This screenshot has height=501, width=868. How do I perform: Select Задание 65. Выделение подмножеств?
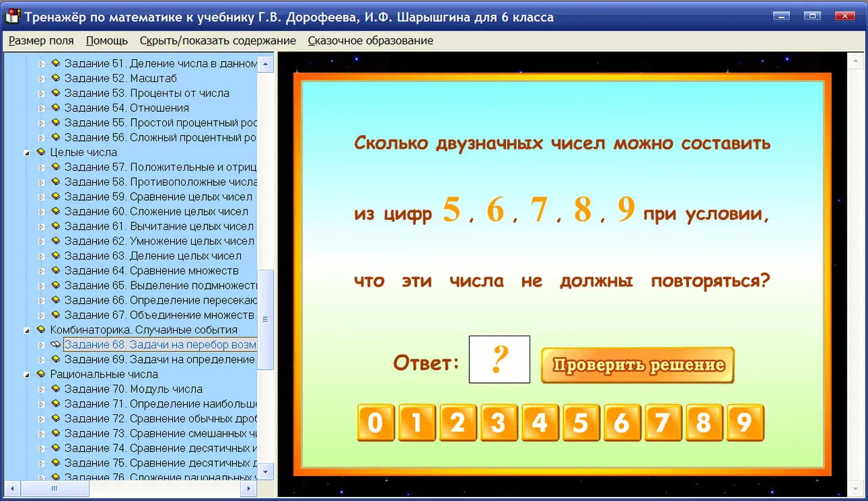pyautogui.click(x=161, y=285)
